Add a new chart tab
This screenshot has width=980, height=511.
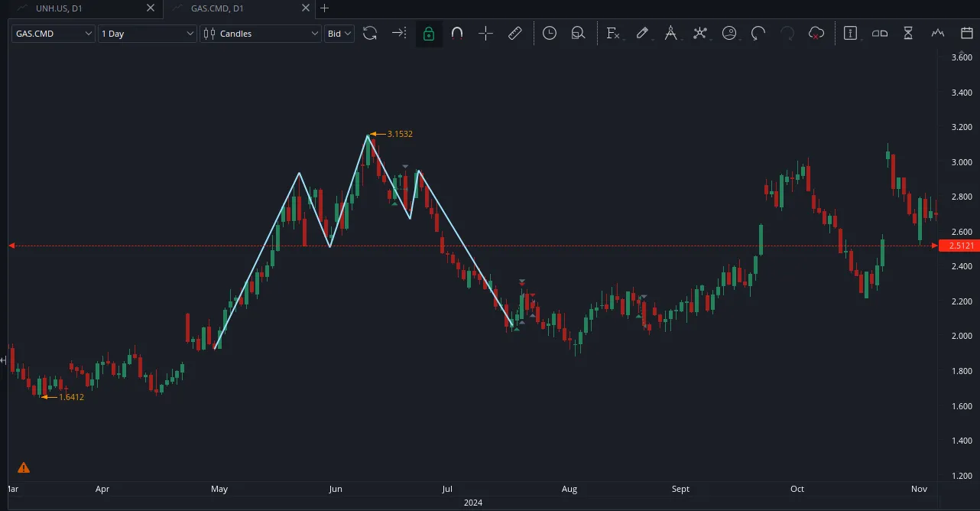click(325, 8)
